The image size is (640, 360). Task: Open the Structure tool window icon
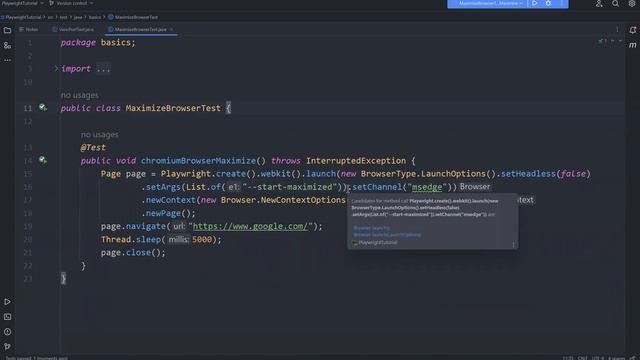pyautogui.click(x=7, y=45)
